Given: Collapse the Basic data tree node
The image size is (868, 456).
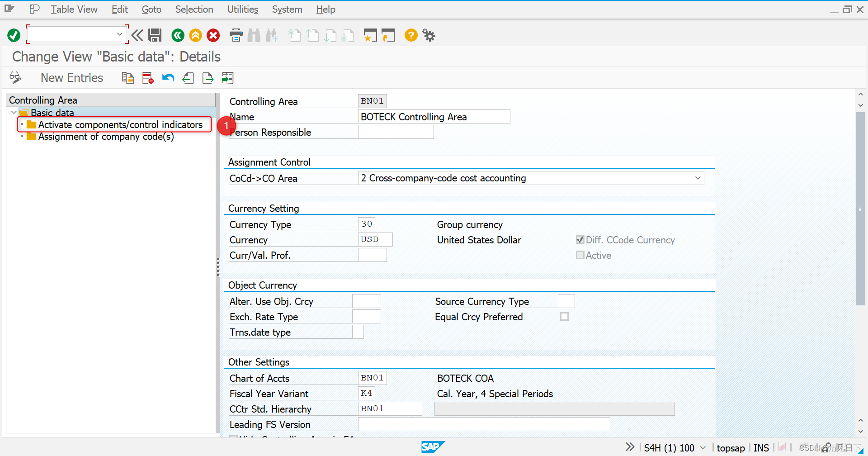Looking at the screenshot, I should click(x=14, y=112).
